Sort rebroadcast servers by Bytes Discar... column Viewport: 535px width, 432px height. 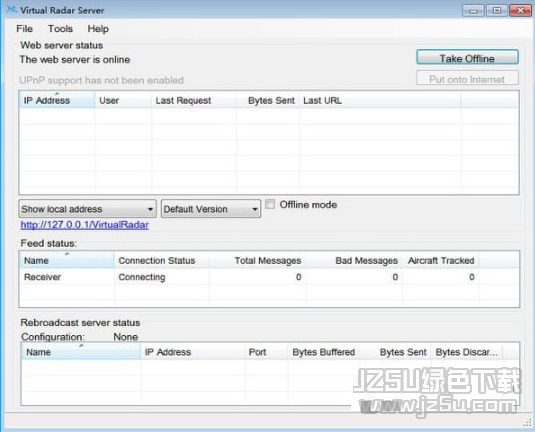(x=466, y=352)
